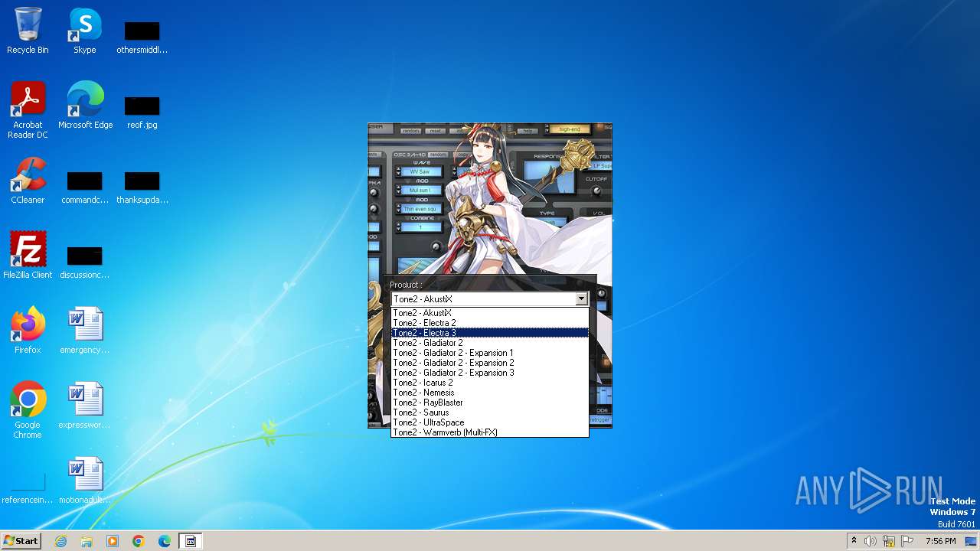
Task: Open Chrome from the taskbar
Action: [x=139, y=541]
